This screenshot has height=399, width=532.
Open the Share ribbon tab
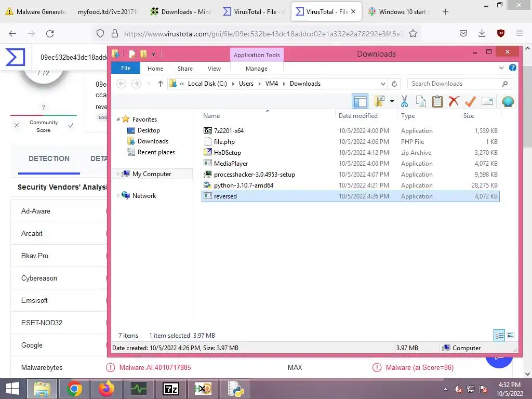coord(185,69)
